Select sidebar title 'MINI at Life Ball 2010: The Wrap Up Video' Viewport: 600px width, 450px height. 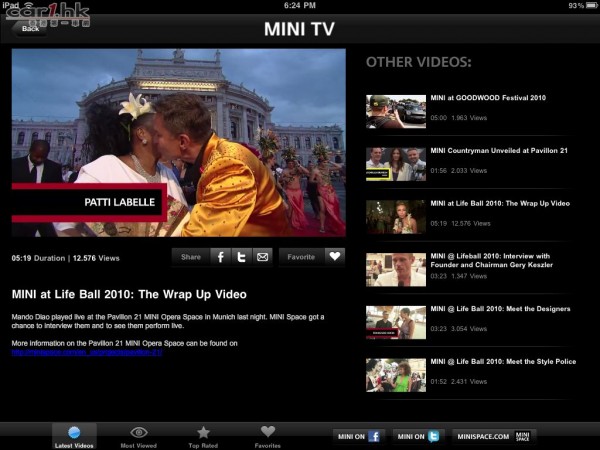500,203
